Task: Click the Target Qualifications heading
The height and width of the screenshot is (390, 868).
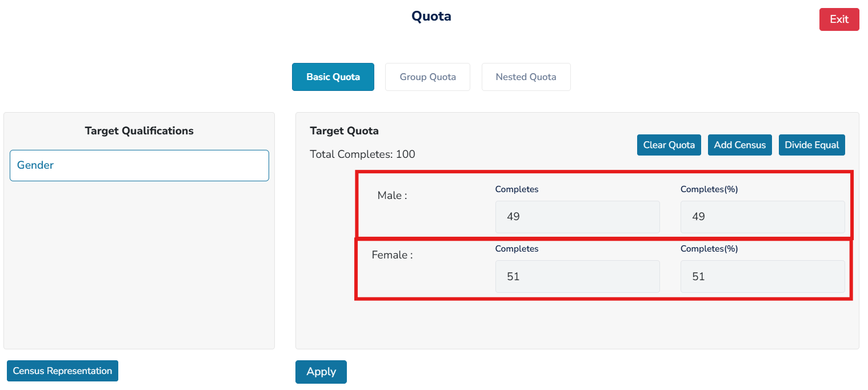Action: coord(139,131)
